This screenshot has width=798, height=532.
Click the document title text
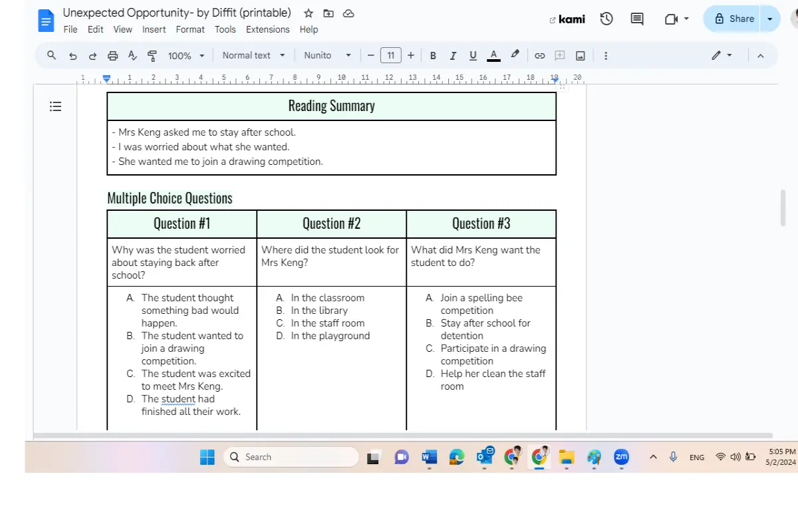pyautogui.click(x=177, y=13)
